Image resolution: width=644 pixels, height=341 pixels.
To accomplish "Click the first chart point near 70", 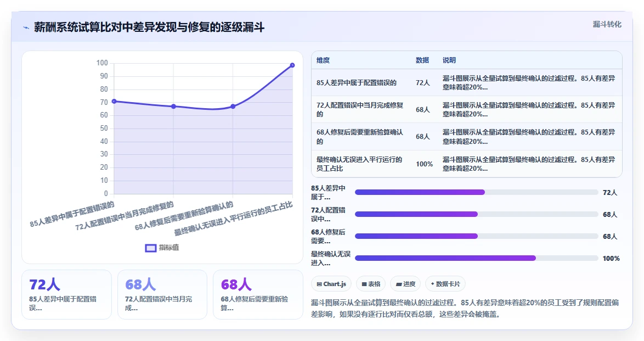I will [114, 101].
